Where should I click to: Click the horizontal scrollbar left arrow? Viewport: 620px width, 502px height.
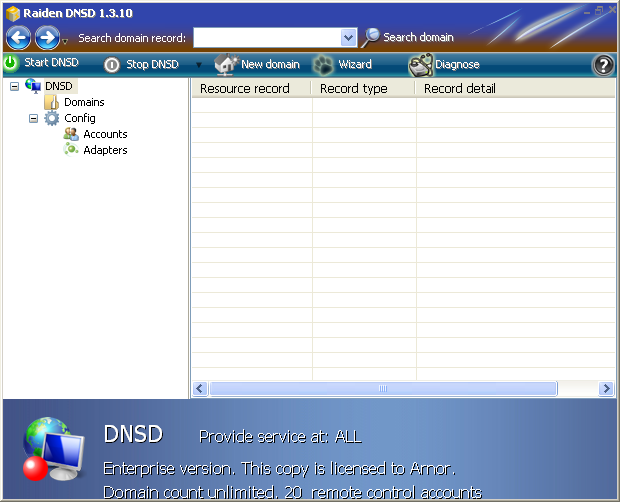point(200,389)
